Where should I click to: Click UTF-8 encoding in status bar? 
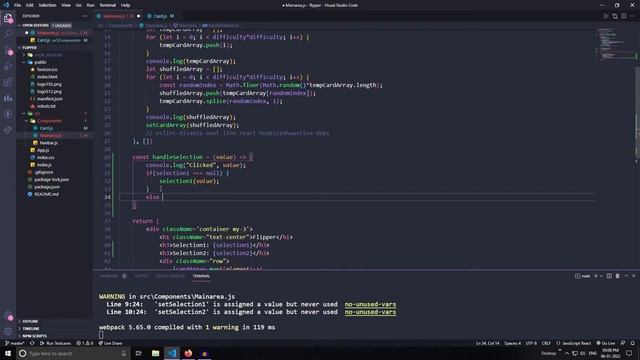pos(531,343)
